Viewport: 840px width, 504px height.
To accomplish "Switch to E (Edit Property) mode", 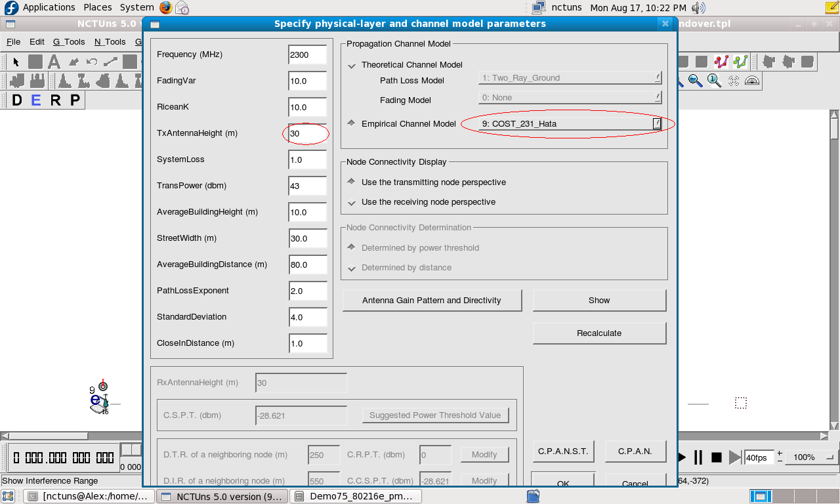I will tap(36, 100).
